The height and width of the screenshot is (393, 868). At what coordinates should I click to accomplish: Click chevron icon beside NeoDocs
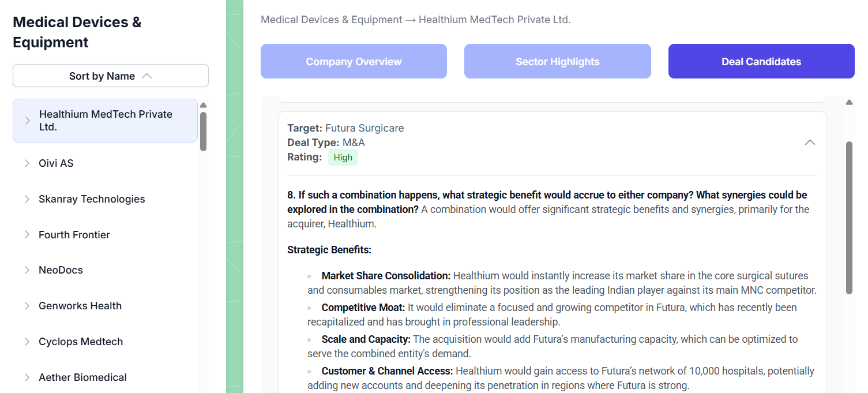coord(27,270)
